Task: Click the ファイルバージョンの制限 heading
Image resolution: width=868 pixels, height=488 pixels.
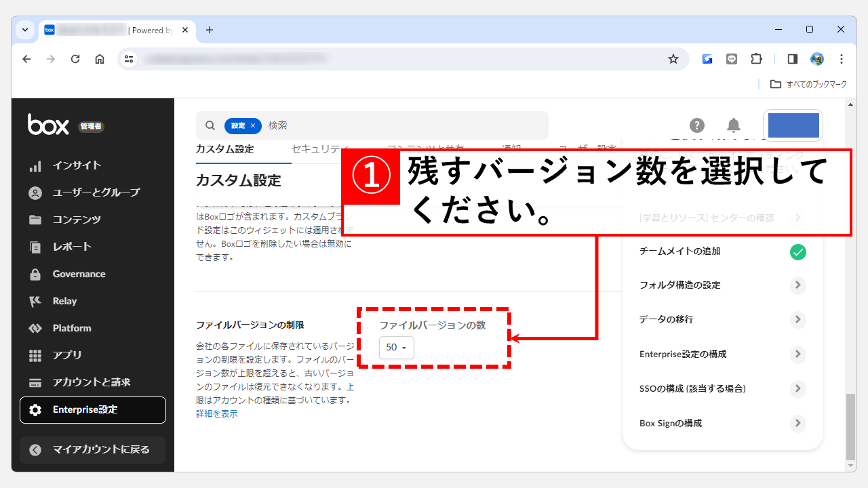Action: [x=250, y=325]
